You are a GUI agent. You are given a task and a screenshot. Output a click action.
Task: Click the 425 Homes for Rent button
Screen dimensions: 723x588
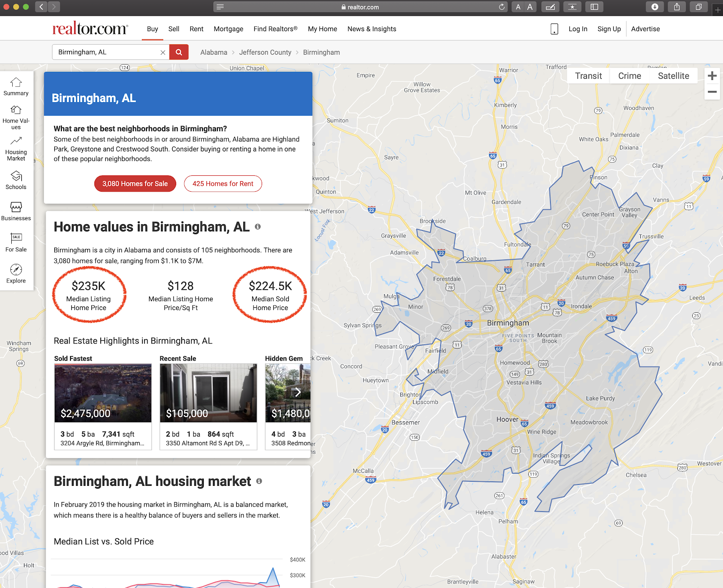[x=223, y=183]
